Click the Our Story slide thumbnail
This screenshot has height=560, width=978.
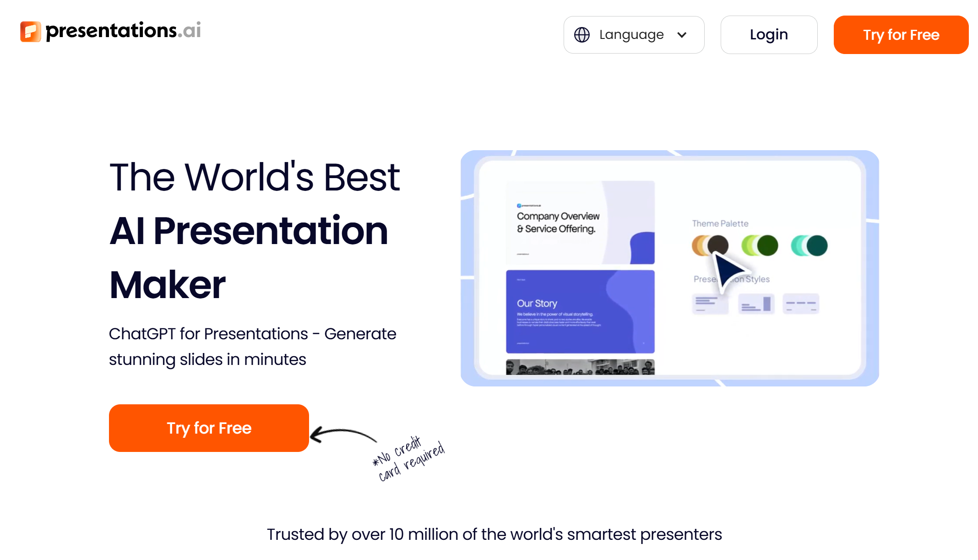point(580,311)
